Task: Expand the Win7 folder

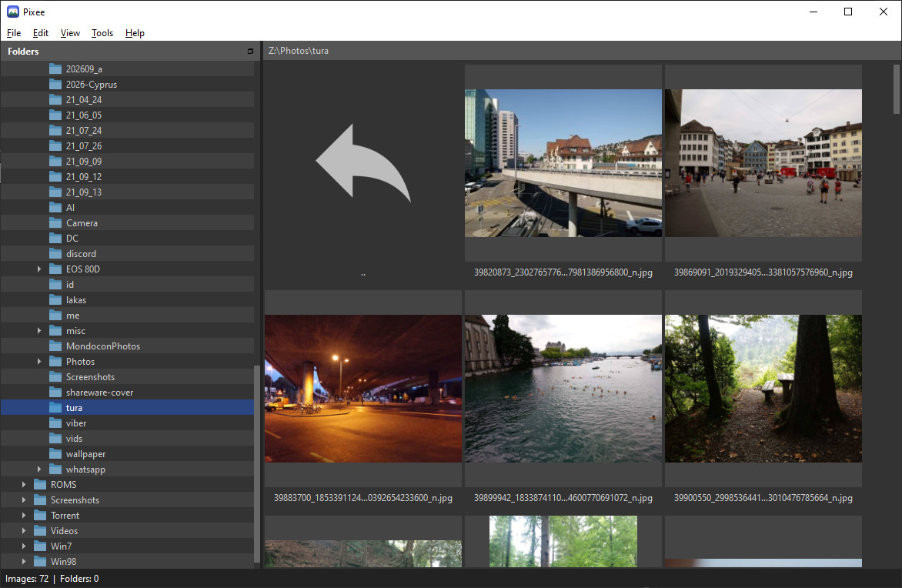Action: (24, 546)
